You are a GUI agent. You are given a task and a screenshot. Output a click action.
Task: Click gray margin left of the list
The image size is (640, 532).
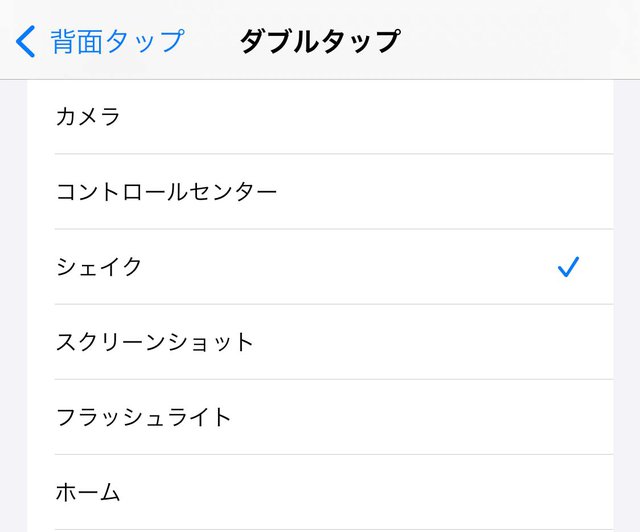13,300
